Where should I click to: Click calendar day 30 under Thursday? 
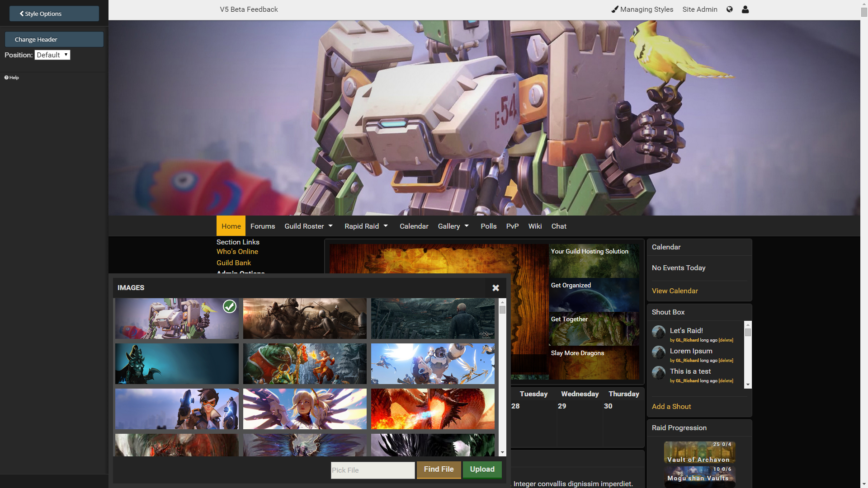click(608, 406)
